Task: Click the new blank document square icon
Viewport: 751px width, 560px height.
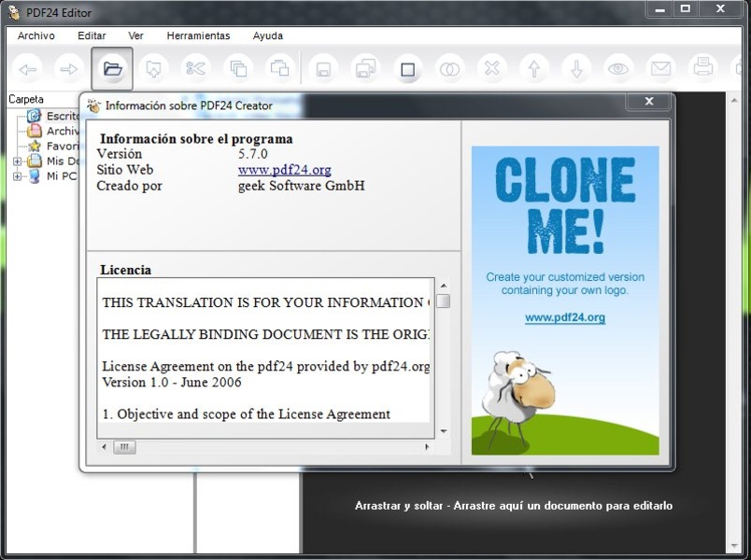Action: point(407,69)
